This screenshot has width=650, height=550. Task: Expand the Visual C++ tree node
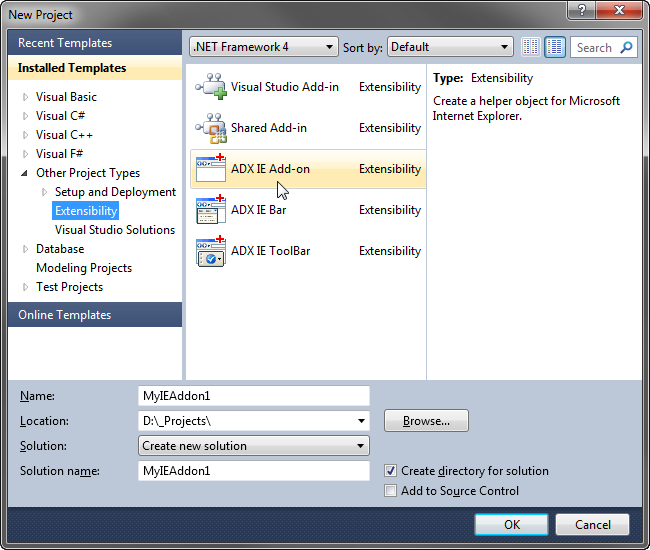(25, 135)
